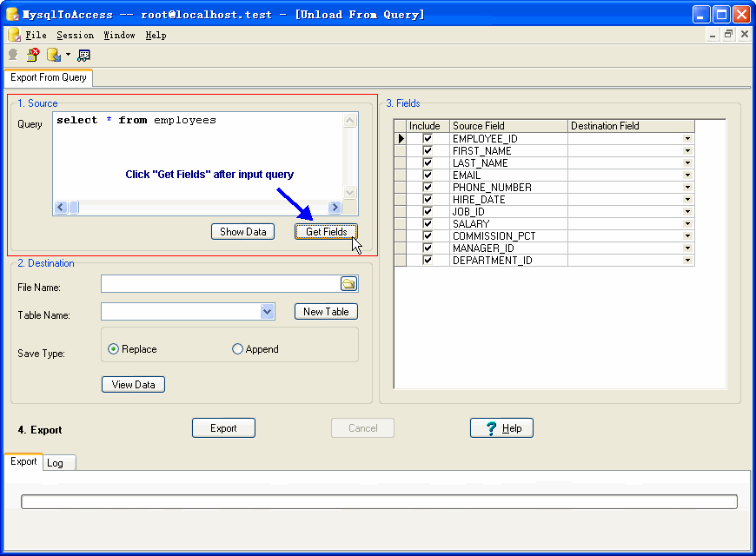
Task: Click the grayed user login toolbar icon
Action: (13, 55)
